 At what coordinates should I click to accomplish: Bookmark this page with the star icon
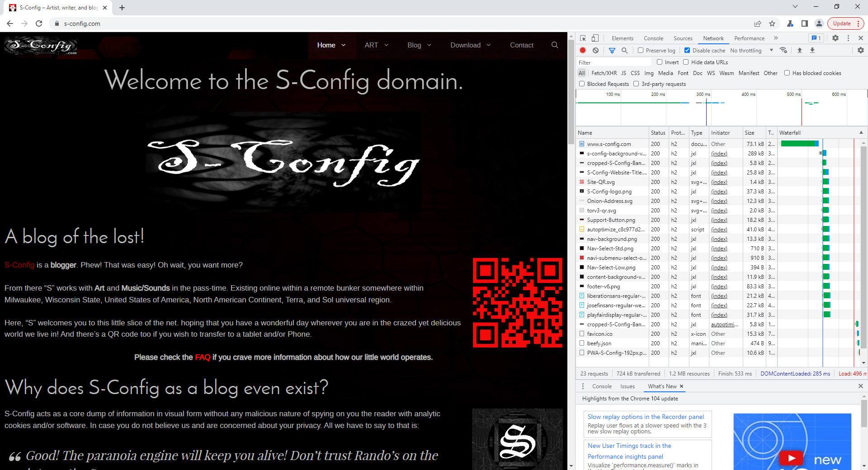(x=772, y=23)
